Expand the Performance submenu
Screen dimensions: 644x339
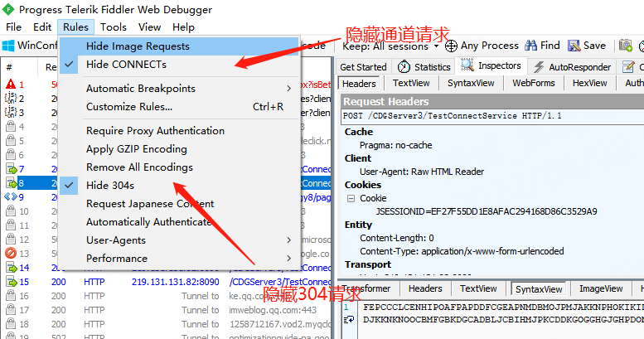pyautogui.click(x=179, y=259)
